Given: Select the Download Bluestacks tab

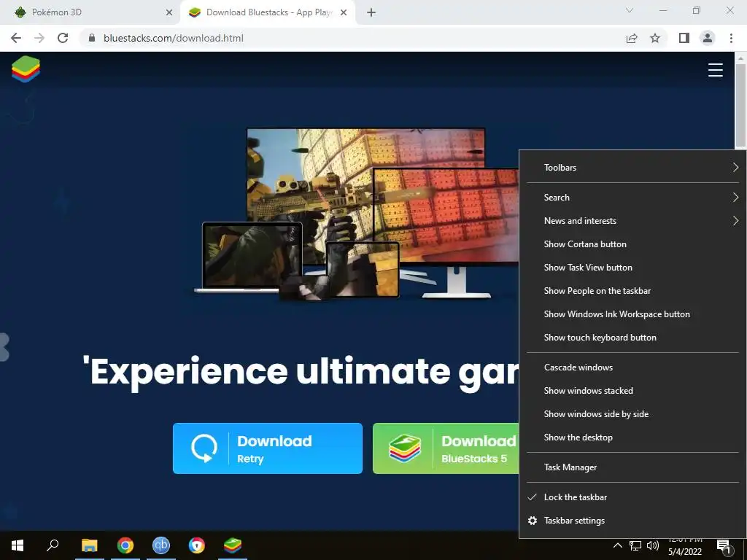Looking at the screenshot, I should pos(268,12).
